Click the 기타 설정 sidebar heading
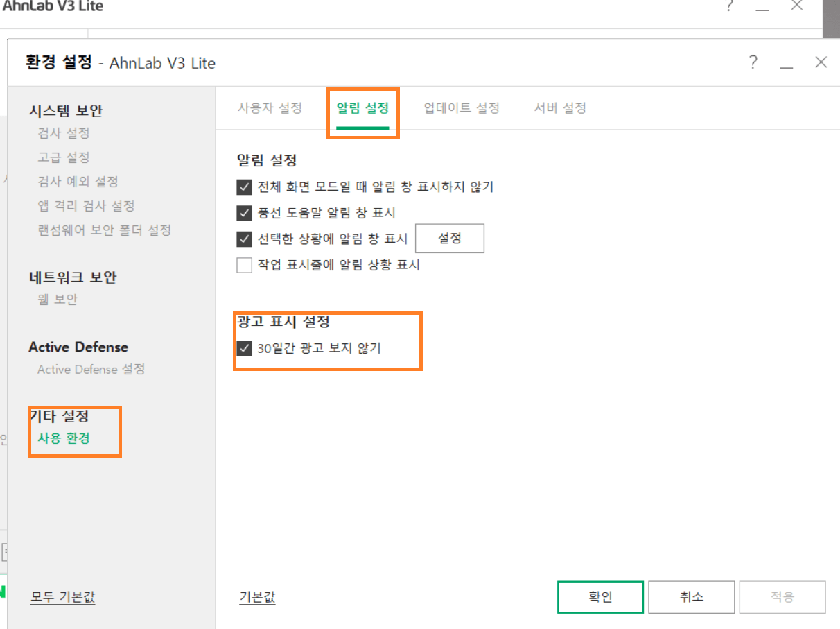Screen dimensions: 840x629 point(59,416)
